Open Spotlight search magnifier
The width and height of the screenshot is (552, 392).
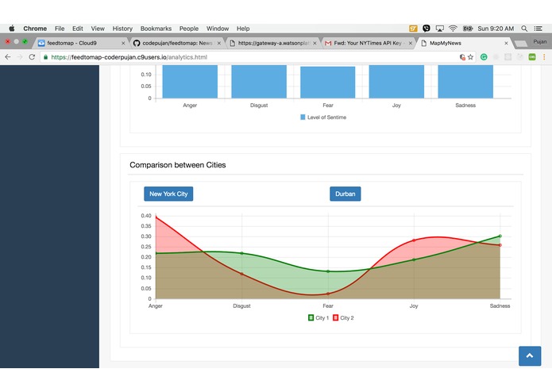click(x=524, y=29)
